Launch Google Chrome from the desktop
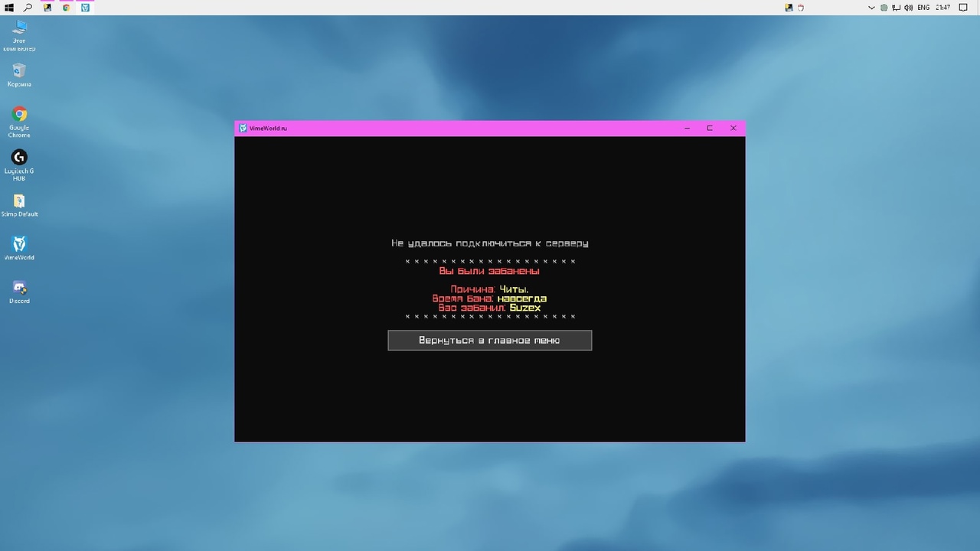 click(19, 122)
